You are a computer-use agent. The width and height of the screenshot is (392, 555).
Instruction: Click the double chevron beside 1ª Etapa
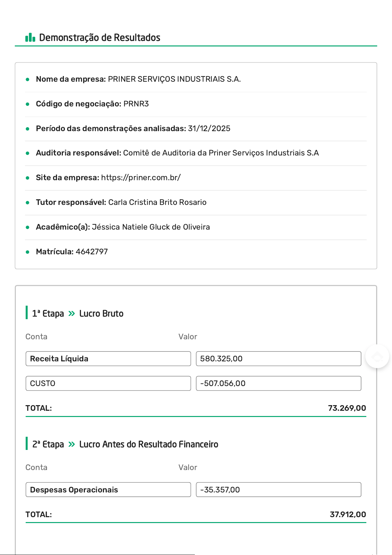(72, 314)
